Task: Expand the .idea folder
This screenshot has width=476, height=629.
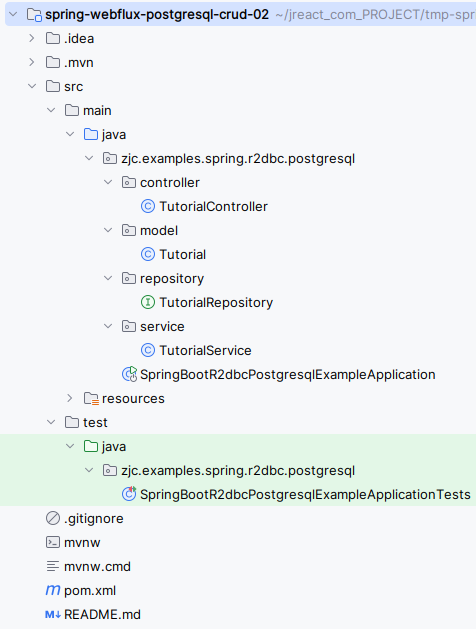Action: [32, 39]
